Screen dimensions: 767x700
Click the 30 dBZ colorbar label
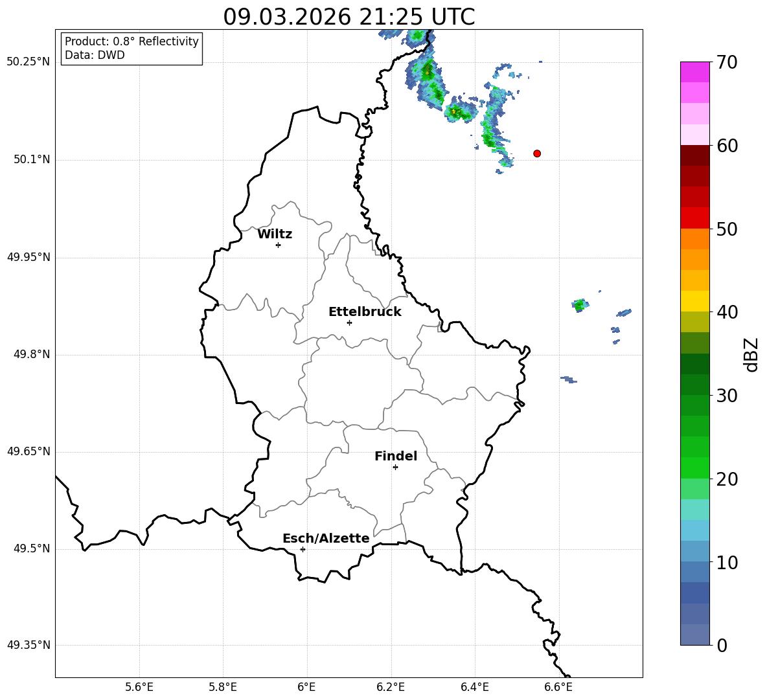(x=726, y=396)
